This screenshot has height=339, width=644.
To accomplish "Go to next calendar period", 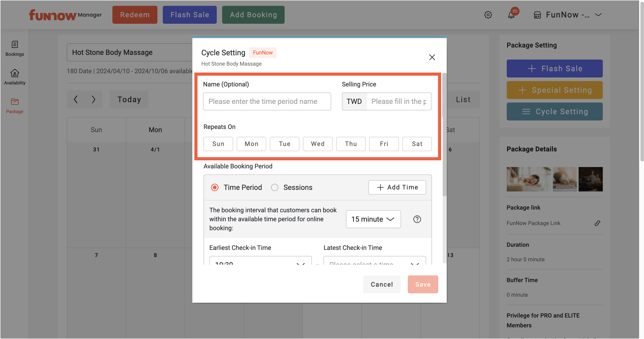I will [93, 99].
